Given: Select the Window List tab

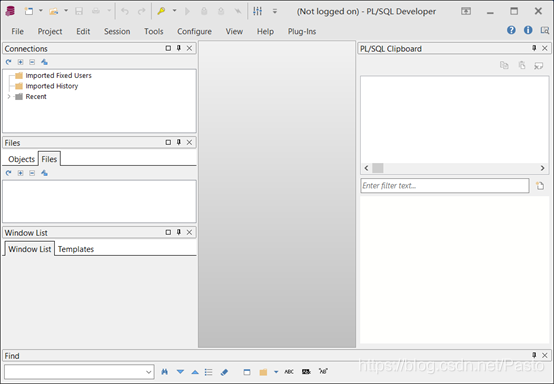Looking at the screenshot, I should click(x=30, y=249).
